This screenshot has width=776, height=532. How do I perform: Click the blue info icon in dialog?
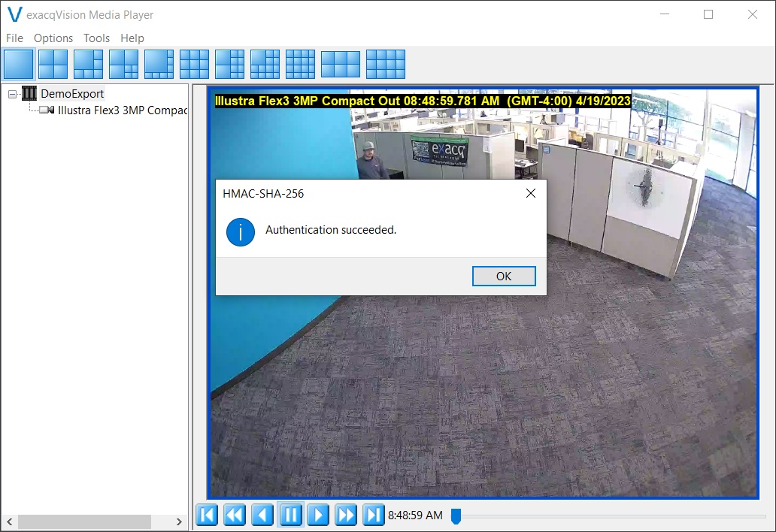[241, 232]
